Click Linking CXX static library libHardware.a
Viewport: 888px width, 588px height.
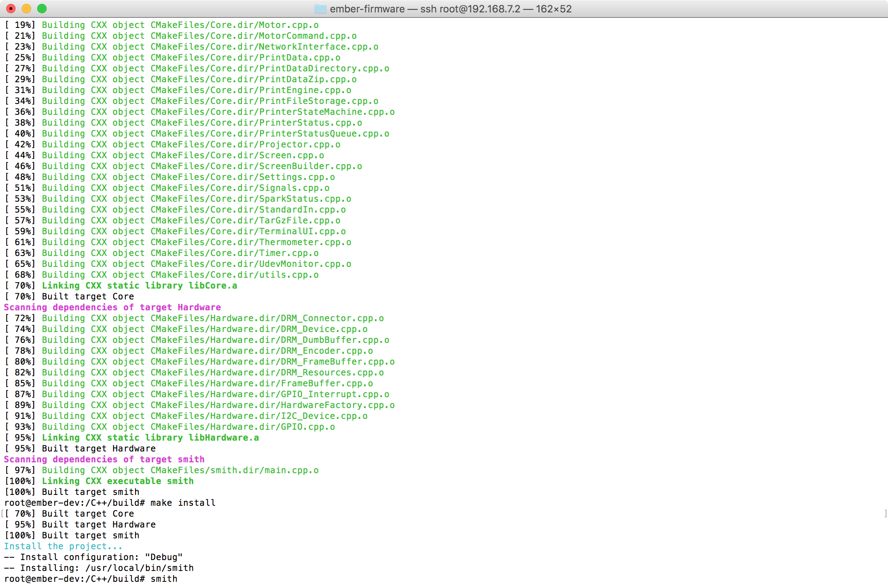tap(132, 438)
